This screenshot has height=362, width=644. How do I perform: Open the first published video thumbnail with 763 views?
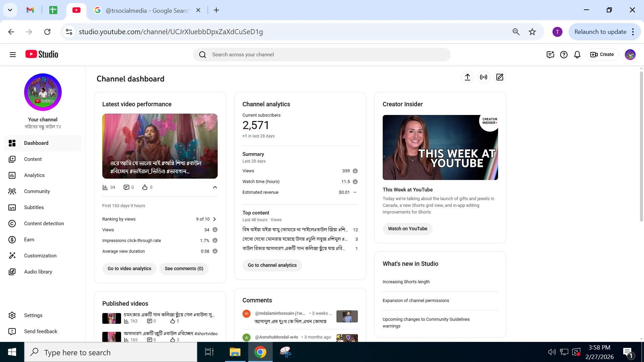[x=112, y=318]
